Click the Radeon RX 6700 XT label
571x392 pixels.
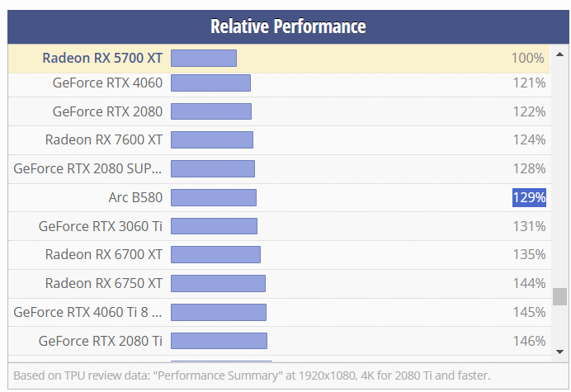coord(104,254)
